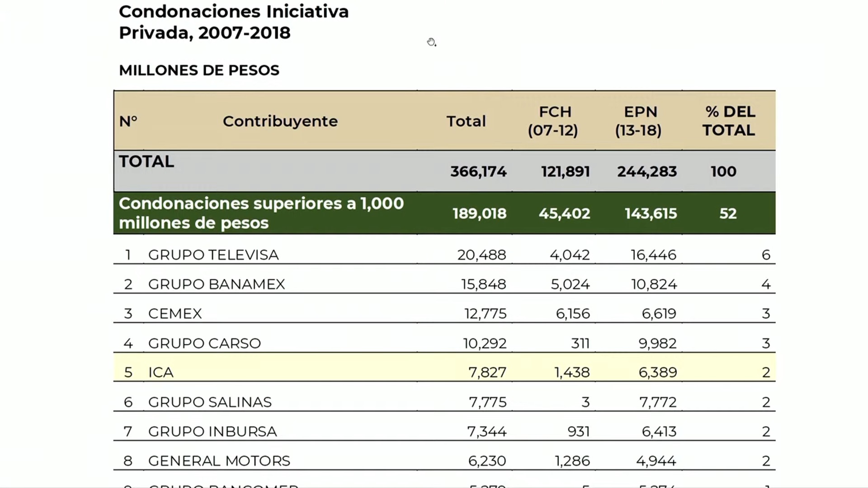Click the grand total value 366,174
868x488 pixels.
pos(478,172)
